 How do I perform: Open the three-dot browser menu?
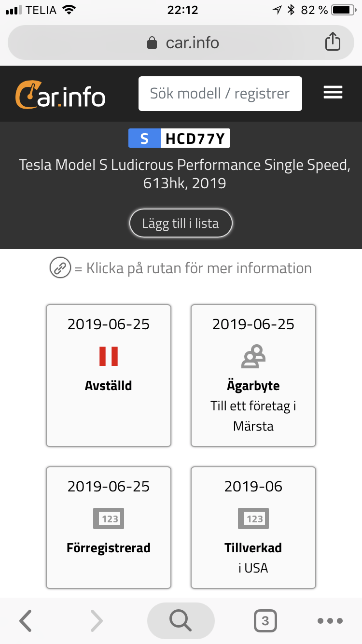point(330,621)
